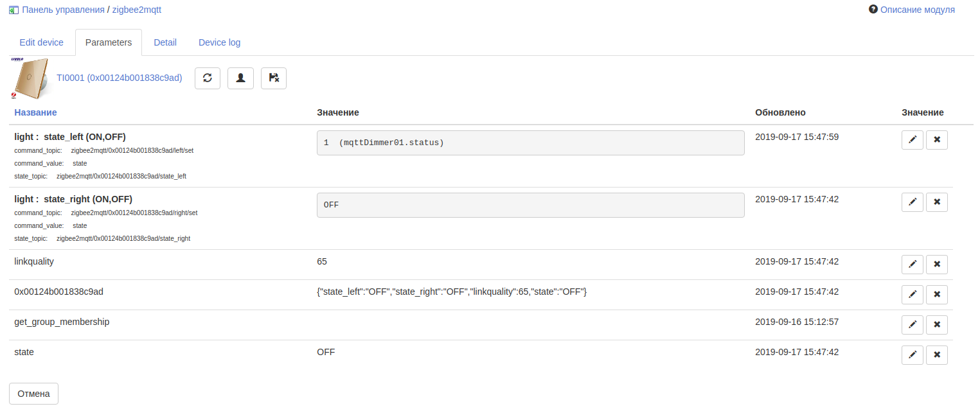Viewport: 980px width, 411px height.
Task: Edit the state_right parameter with pencil icon
Action: coord(913,202)
